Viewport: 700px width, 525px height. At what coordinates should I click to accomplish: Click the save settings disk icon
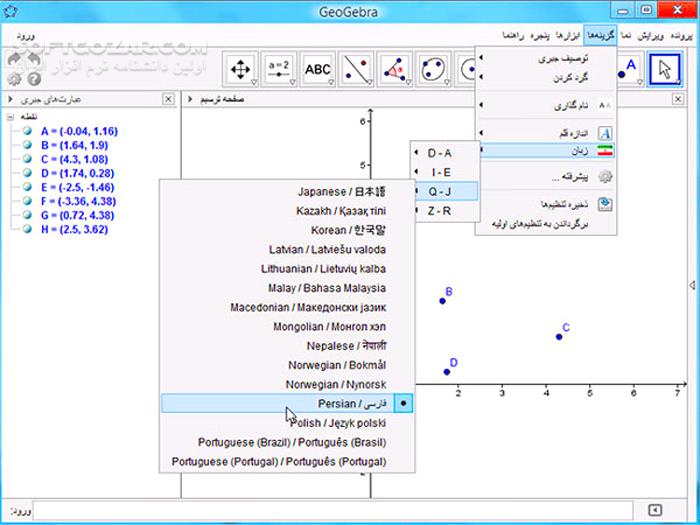click(605, 204)
